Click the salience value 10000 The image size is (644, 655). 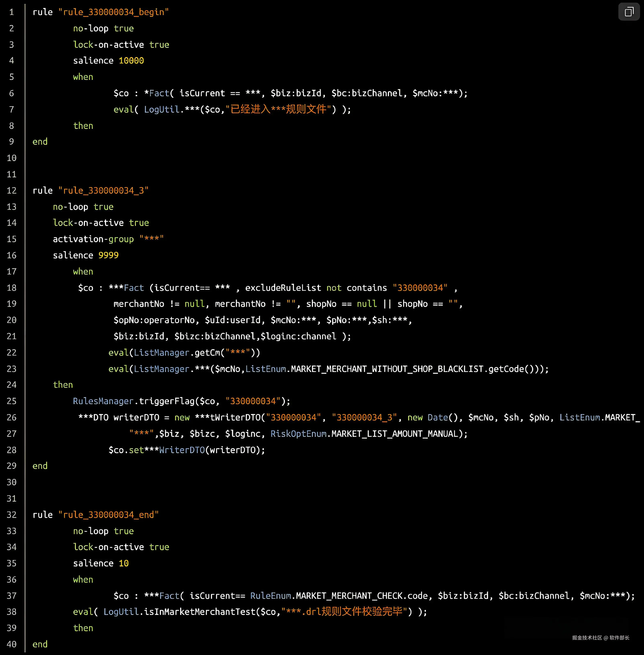pyautogui.click(x=131, y=61)
